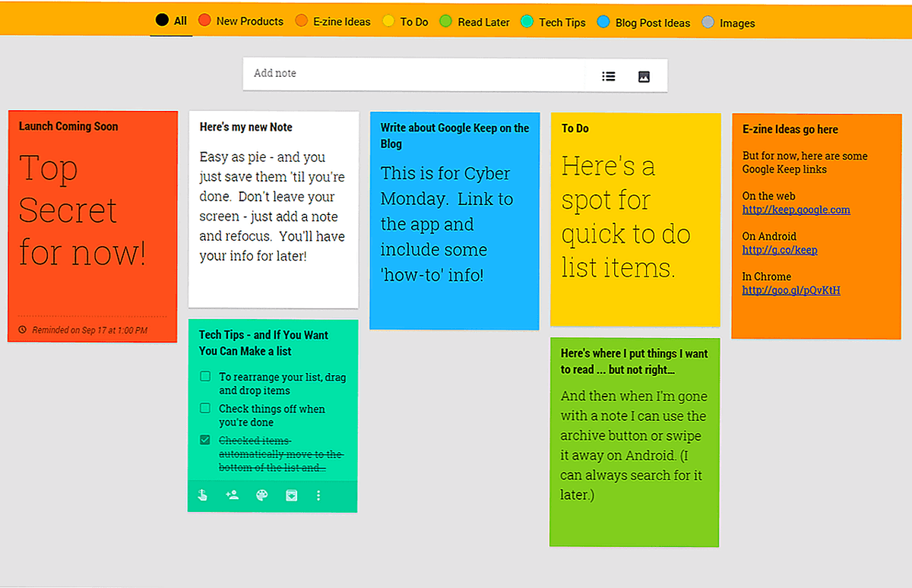The width and height of the screenshot is (912, 588).
Task: Click the new image note icon
Action: coord(644,76)
